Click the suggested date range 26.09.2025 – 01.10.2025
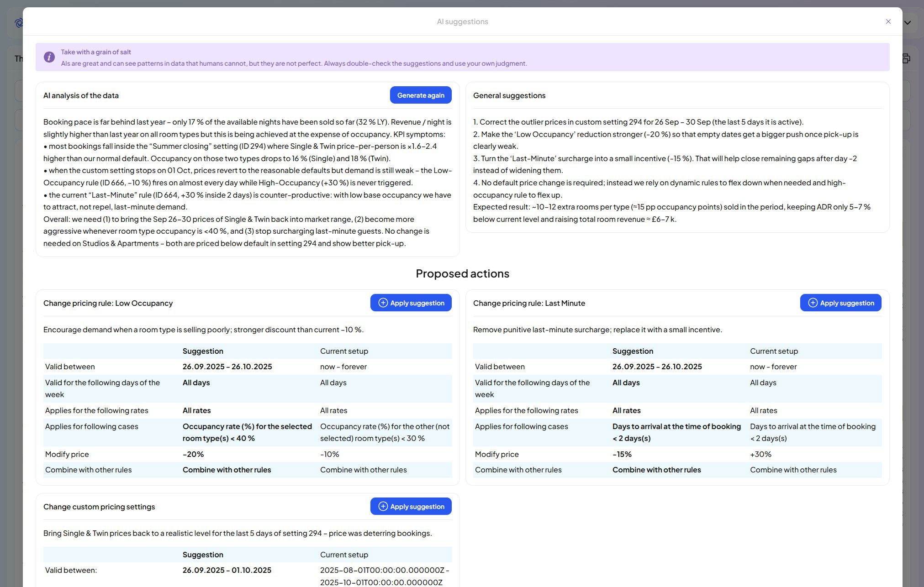924x587 pixels. [227, 570]
